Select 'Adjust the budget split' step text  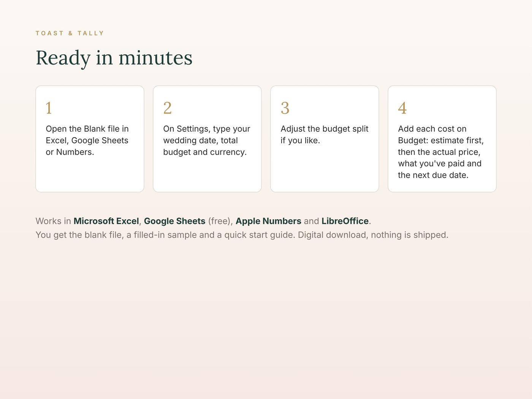click(325, 135)
